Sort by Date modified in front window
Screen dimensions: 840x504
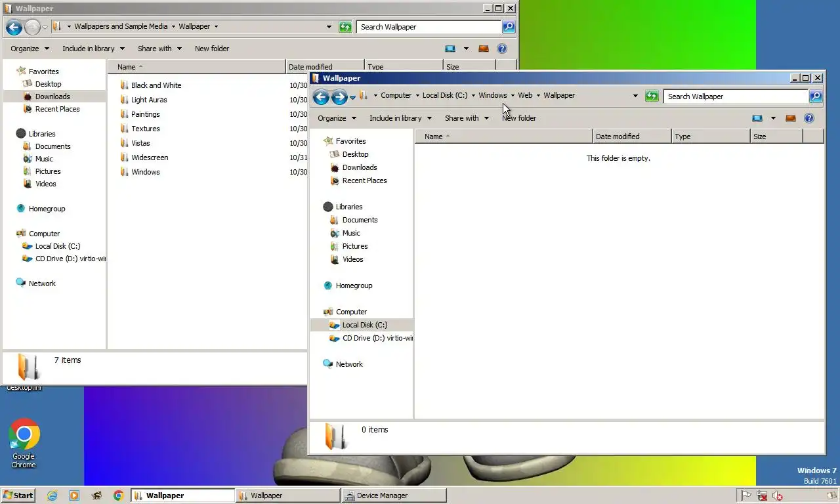point(632,136)
